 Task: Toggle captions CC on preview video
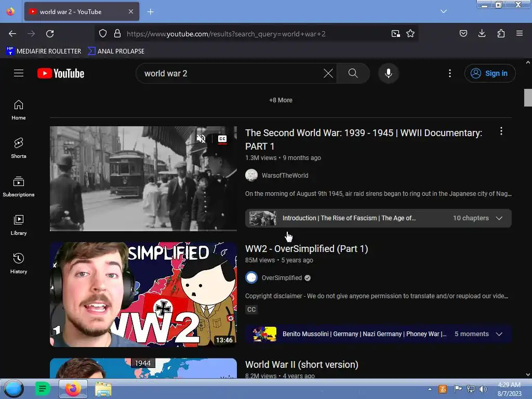[x=222, y=139]
